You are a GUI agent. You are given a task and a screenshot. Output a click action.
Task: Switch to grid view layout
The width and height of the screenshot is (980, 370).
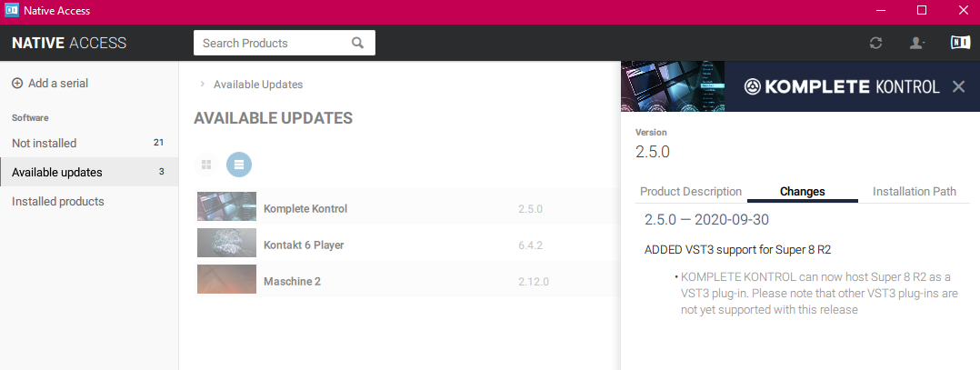(206, 165)
